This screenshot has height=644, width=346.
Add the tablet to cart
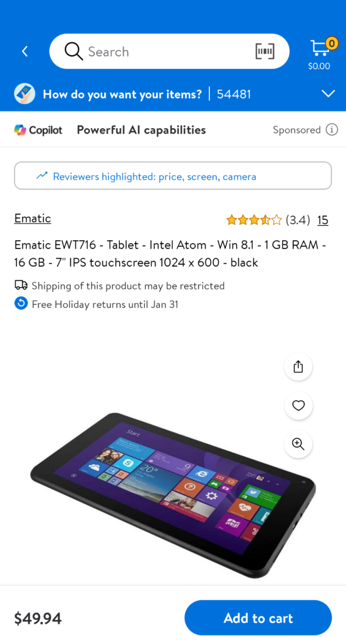[258, 618]
